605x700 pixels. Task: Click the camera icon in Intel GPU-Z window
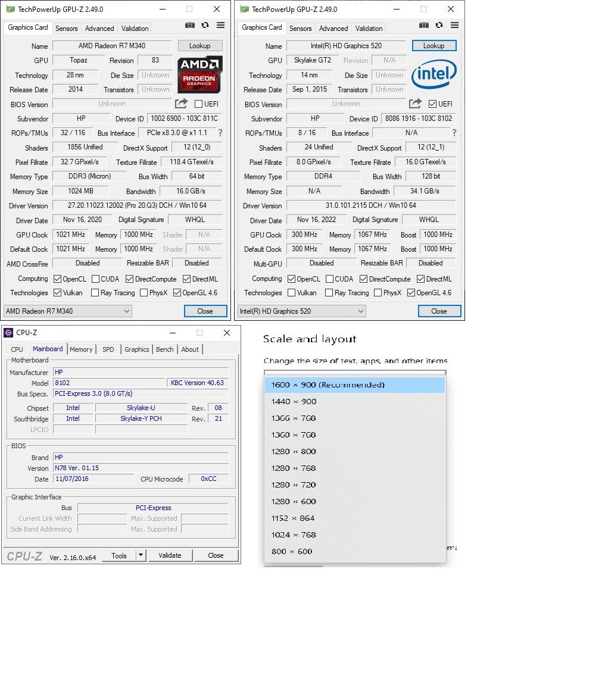pyautogui.click(x=423, y=26)
